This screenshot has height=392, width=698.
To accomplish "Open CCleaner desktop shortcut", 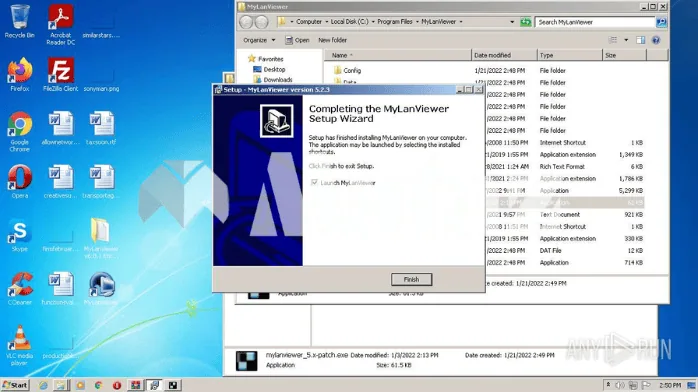I will (x=20, y=288).
